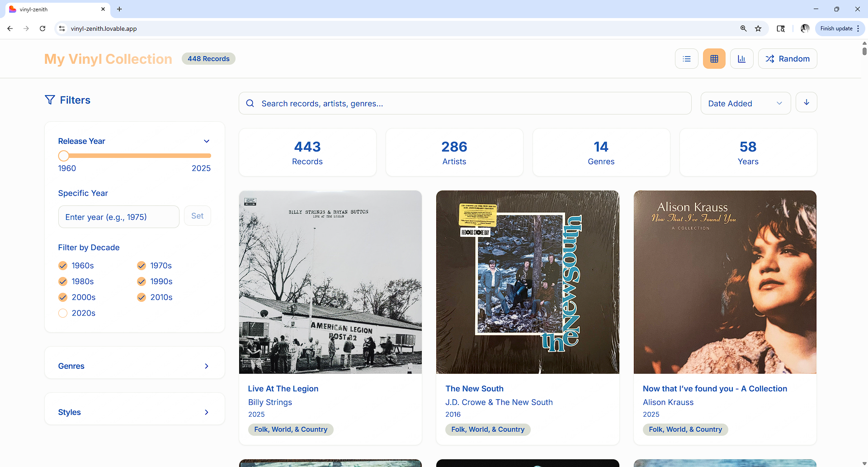
Task: Reload the page in browser
Action: click(x=42, y=29)
